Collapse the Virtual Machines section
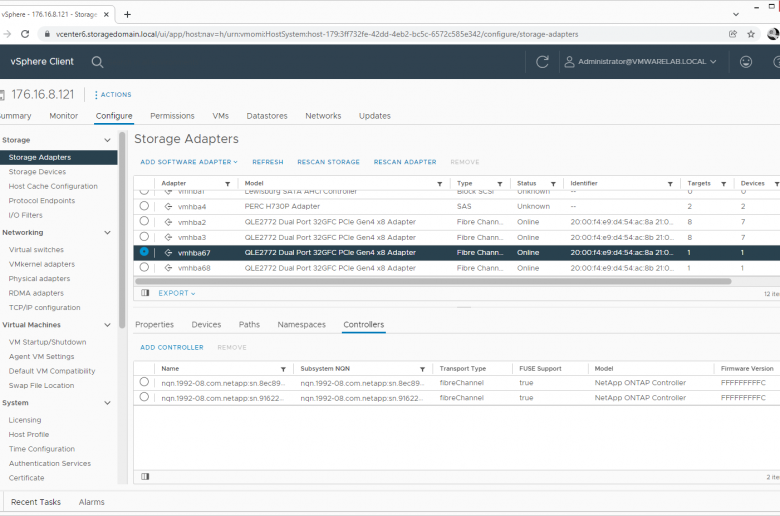This screenshot has height=516, width=780. (x=107, y=325)
